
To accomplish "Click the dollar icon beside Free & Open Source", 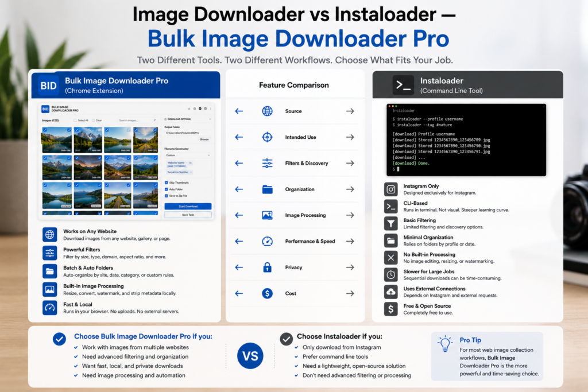I will (x=390, y=309).
